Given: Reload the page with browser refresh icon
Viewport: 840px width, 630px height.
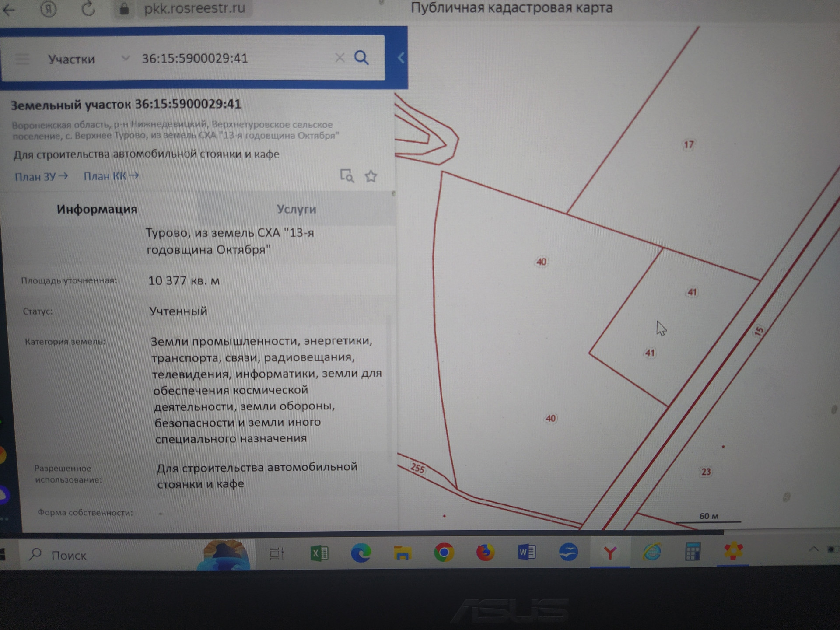Looking at the screenshot, I should [x=88, y=8].
